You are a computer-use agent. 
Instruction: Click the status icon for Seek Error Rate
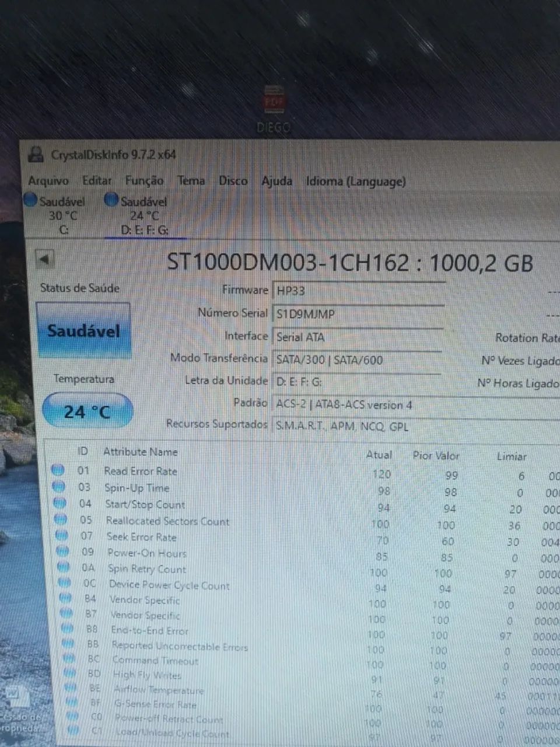(62, 535)
